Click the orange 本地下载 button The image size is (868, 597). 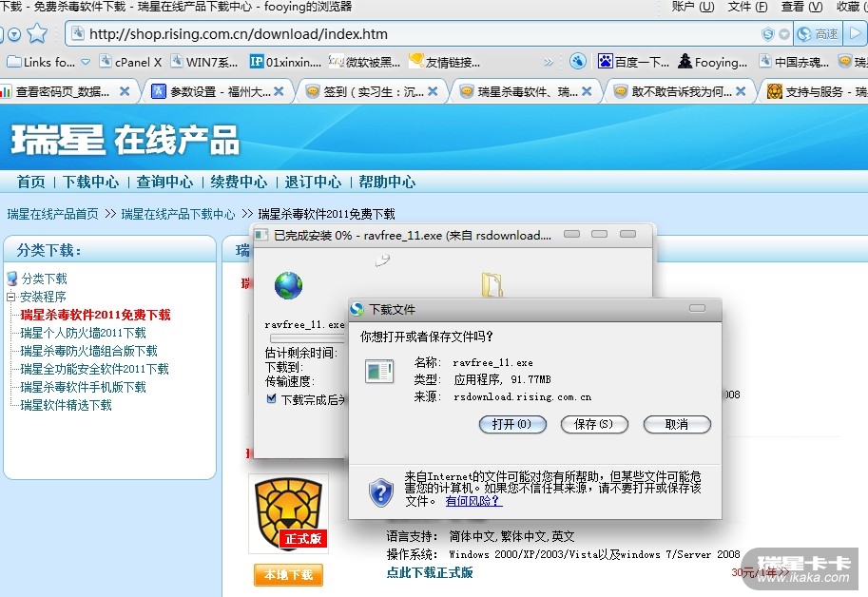[x=288, y=575]
